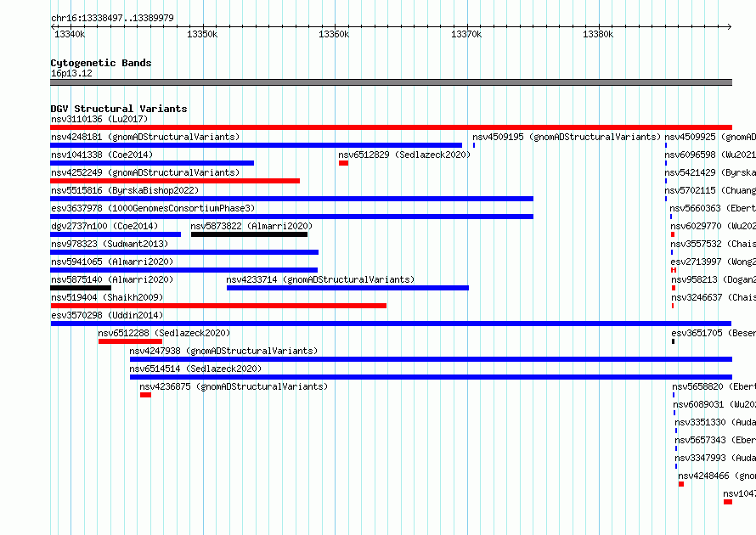Viewport: 756px width, 535px height.
Task: Open nsv6512288 (Sedlazeck2020) label
Action: [164, 333]
